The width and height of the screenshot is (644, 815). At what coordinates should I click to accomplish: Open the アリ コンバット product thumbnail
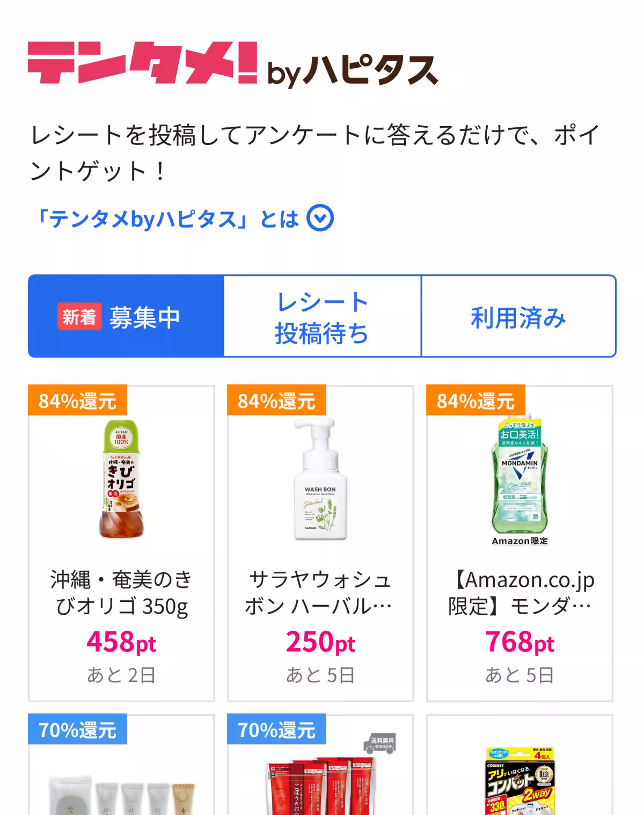pyautogui.click(x=519, y=781)
